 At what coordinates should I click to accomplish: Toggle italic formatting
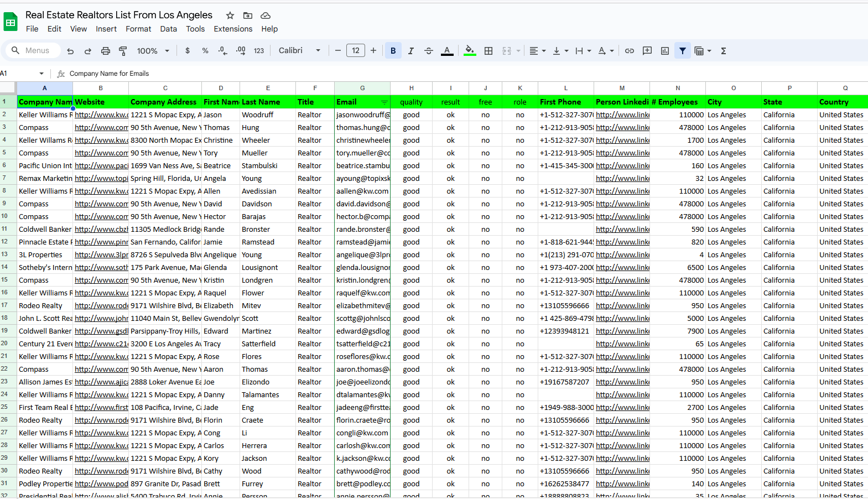click(x=411, y=51)
